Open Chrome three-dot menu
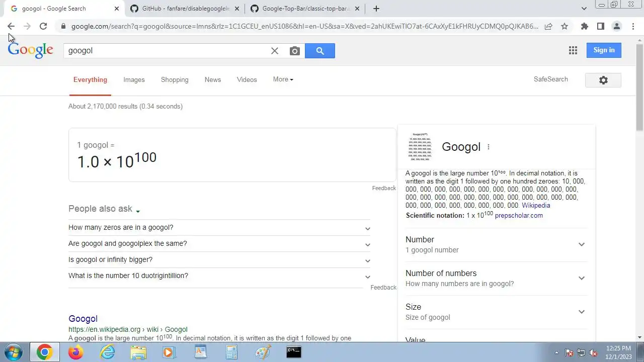Viewport: 644px width, 362px height. pos(633,26)
